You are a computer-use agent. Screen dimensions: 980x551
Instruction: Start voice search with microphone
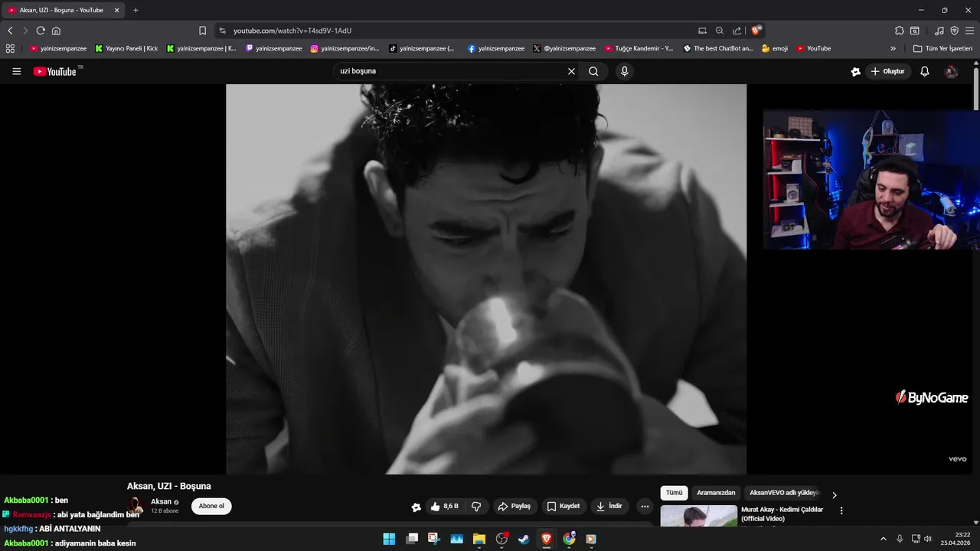625,71
